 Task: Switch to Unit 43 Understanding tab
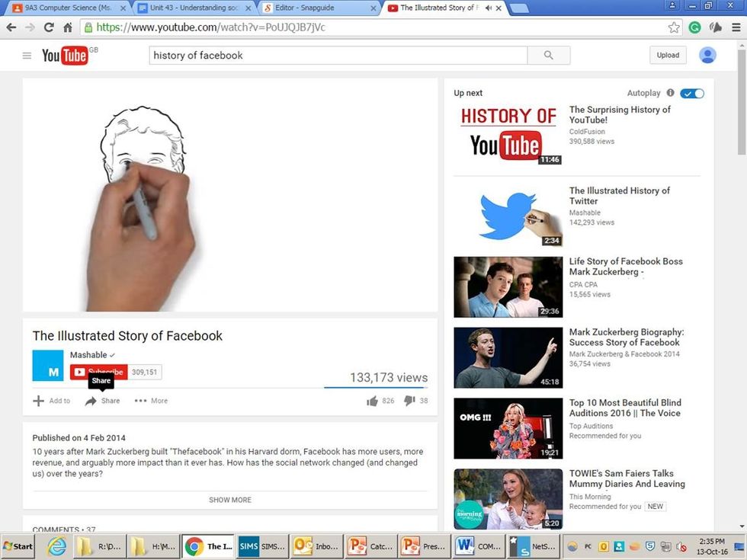(x=194, y=8)
